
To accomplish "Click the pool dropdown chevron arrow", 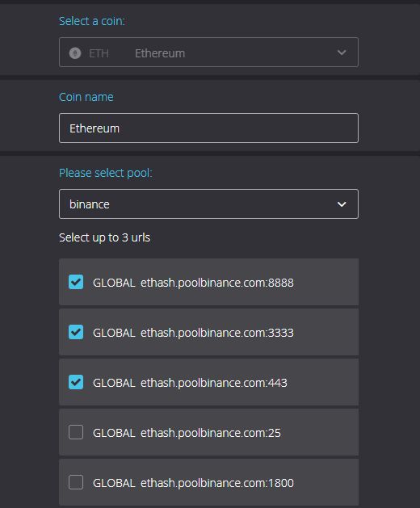I will 342,204.
